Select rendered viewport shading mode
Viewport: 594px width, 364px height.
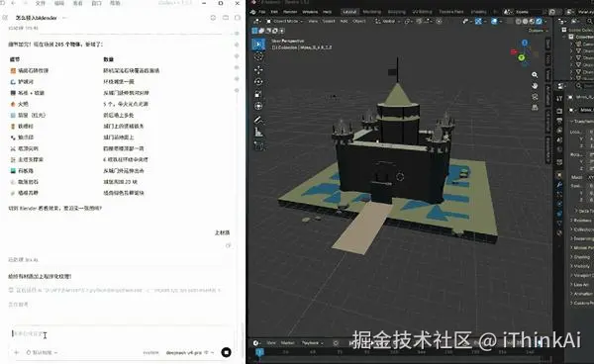tap(540, 21)
